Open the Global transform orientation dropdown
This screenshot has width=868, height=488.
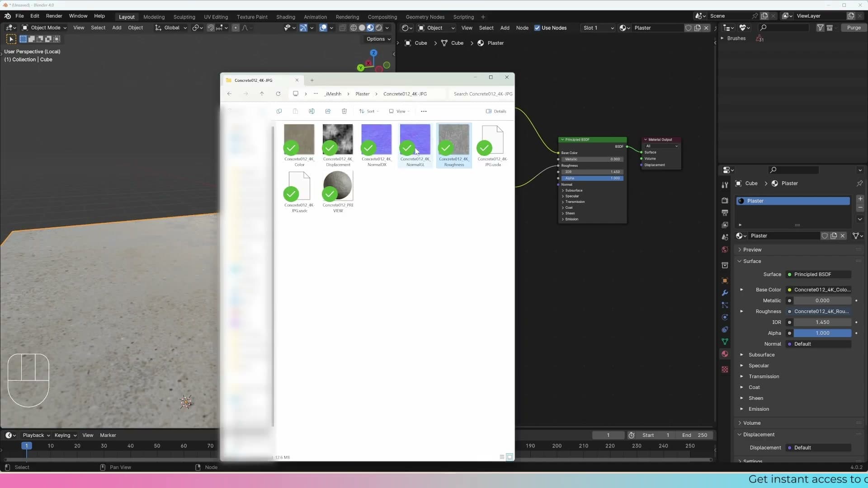point(171,28)
